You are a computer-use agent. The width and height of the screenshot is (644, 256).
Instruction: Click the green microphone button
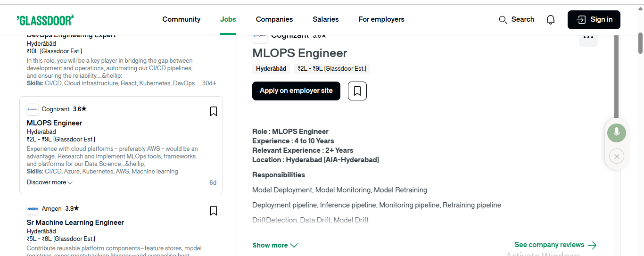(617, 133)
